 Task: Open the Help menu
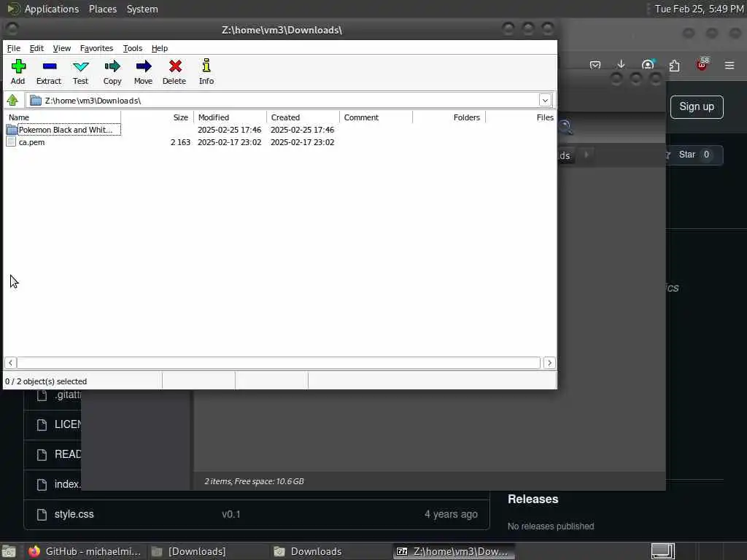160,48
